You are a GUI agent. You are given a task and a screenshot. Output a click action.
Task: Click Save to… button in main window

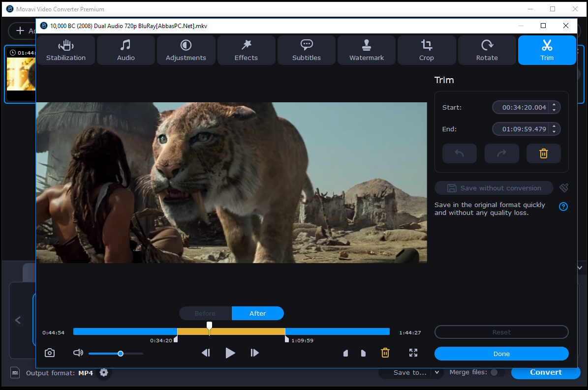409,372
